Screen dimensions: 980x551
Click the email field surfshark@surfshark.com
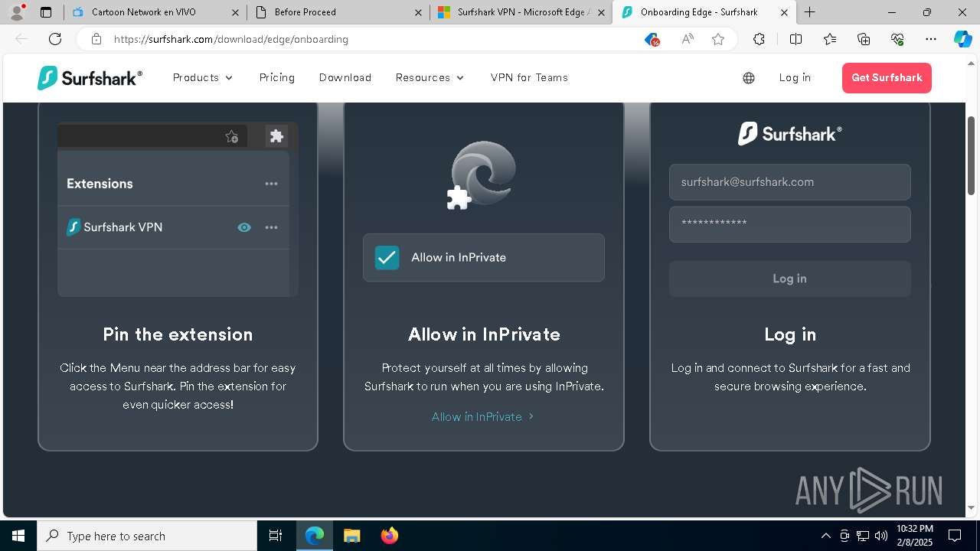point(789,182)
